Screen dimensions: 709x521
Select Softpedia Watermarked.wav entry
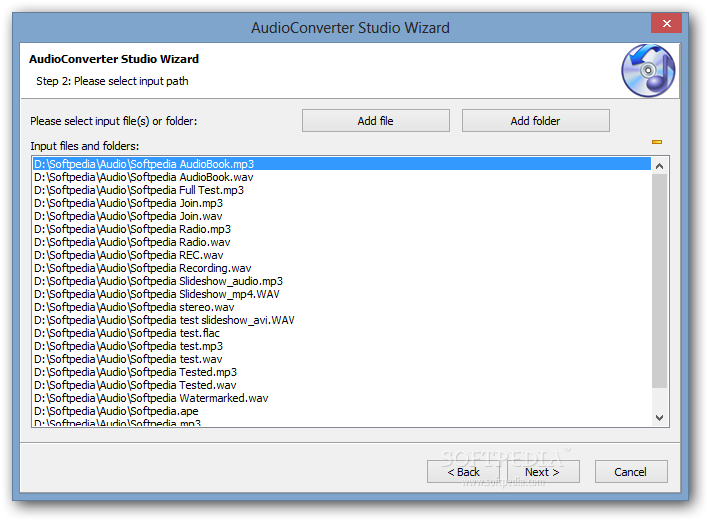[342, 398]
